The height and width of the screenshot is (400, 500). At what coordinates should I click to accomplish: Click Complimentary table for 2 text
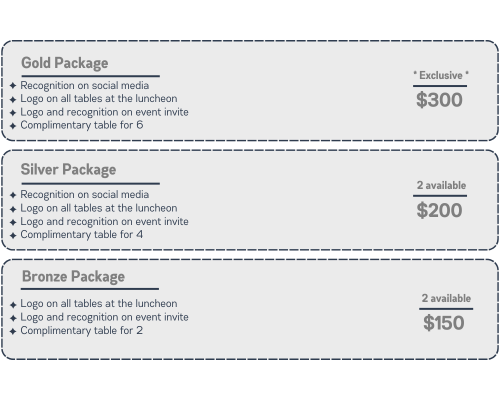tap(82, 331)
